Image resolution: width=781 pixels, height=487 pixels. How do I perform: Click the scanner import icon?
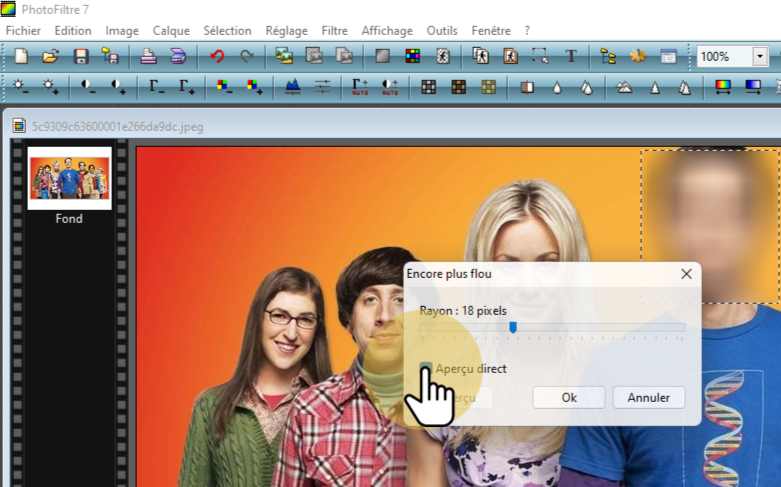point(178,56)
